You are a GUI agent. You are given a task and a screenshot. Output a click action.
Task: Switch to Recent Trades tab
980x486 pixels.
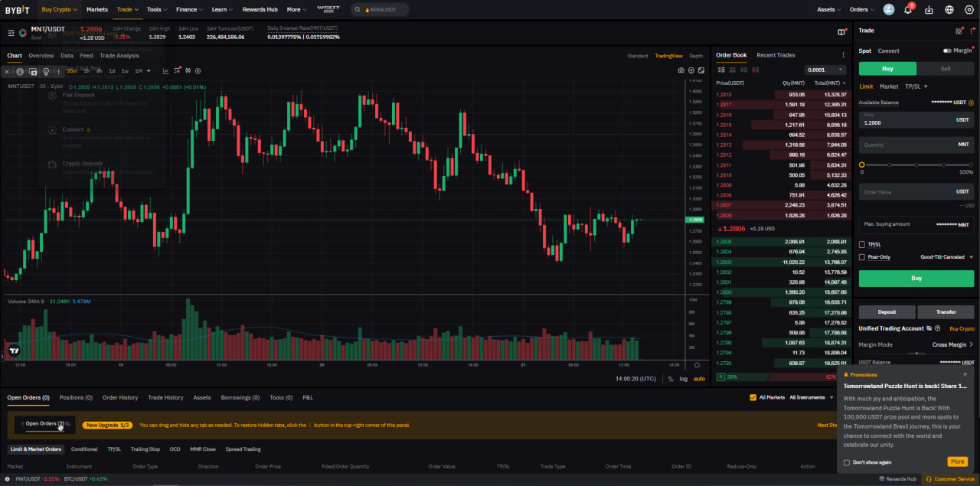(776, 55)
